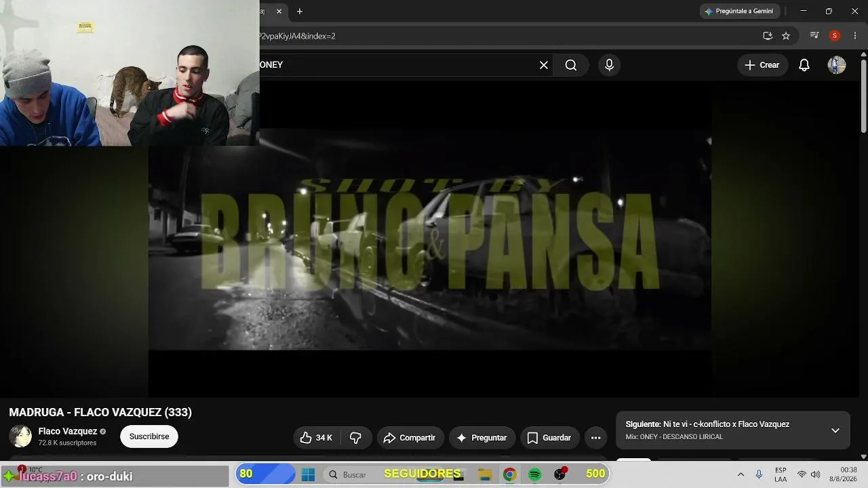Share the video via Compartir

pyautogui.click(x=410, y=438)
